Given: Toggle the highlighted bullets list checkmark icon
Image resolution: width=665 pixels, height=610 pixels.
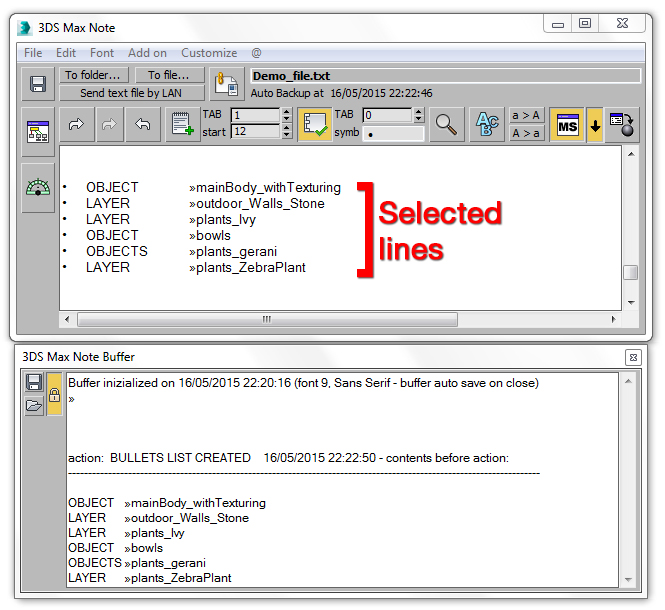Looking at the screenshot, I should point(315,124).
